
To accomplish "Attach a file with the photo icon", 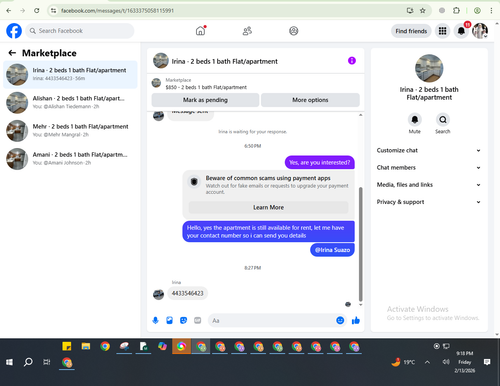I will pos(169,320).
